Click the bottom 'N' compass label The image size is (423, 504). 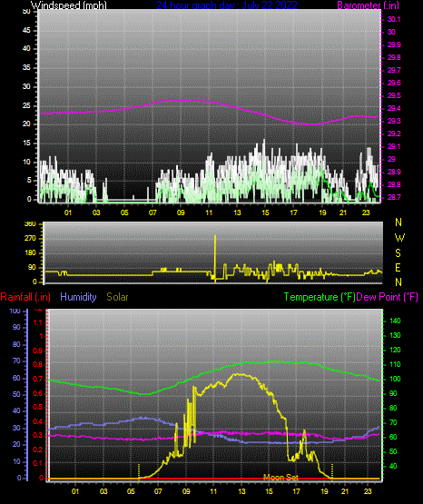point(398,282)
